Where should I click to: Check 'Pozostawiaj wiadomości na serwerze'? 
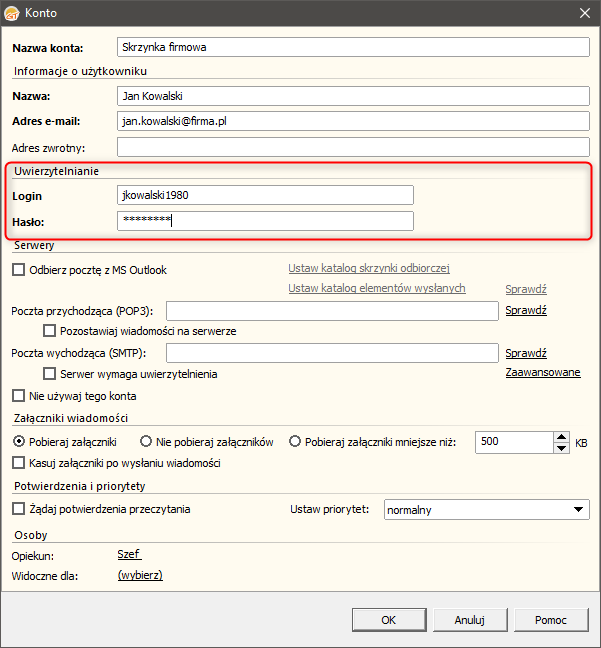tap(50, 331)
